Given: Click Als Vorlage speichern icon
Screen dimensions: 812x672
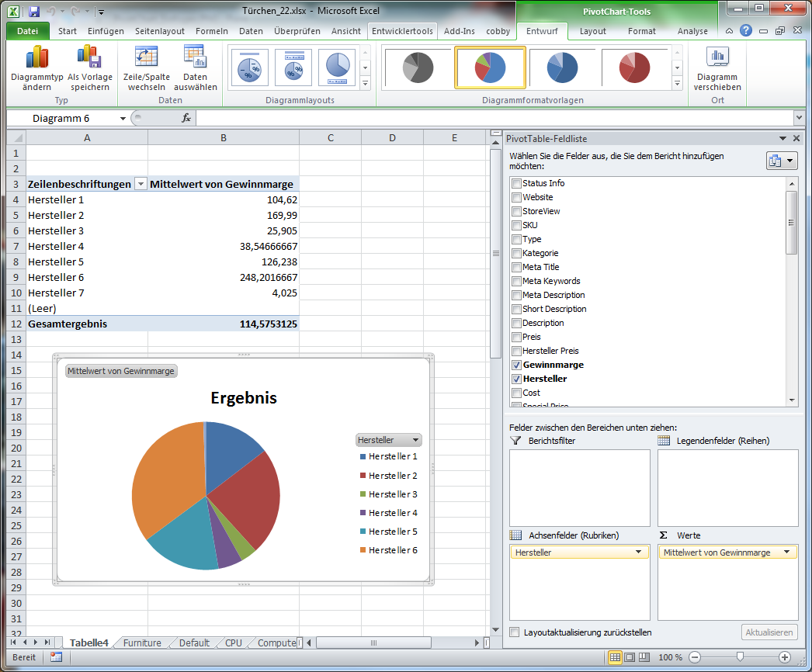Looking at the screenshot, I should click(x=89, y=68).
